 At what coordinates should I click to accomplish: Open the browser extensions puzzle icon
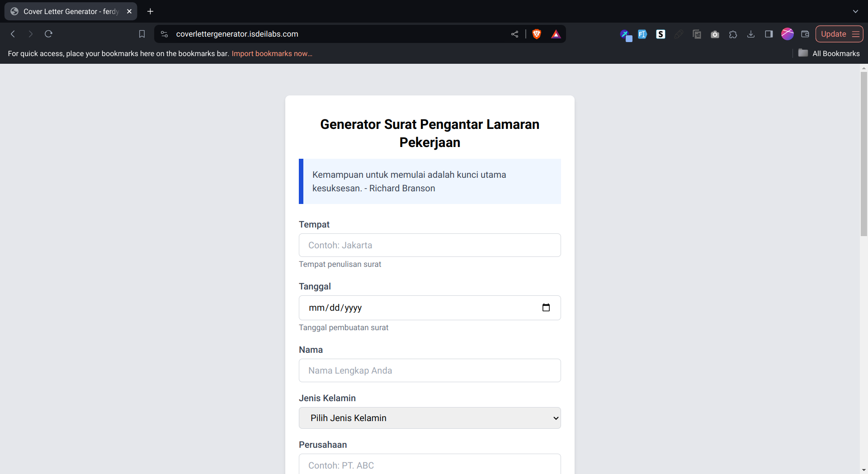(x=733, y=34)
